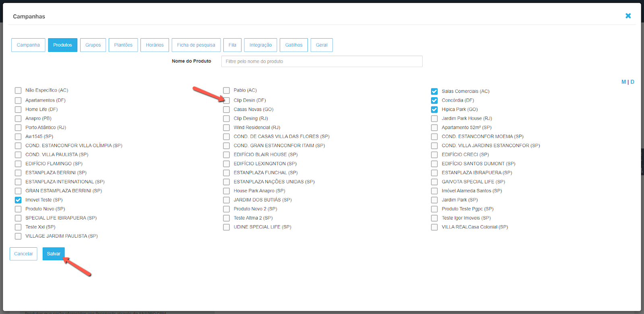Enable Não Específico (AC) checkbox
This screenshot has height=314, width=644.
[x=18, y=90]
